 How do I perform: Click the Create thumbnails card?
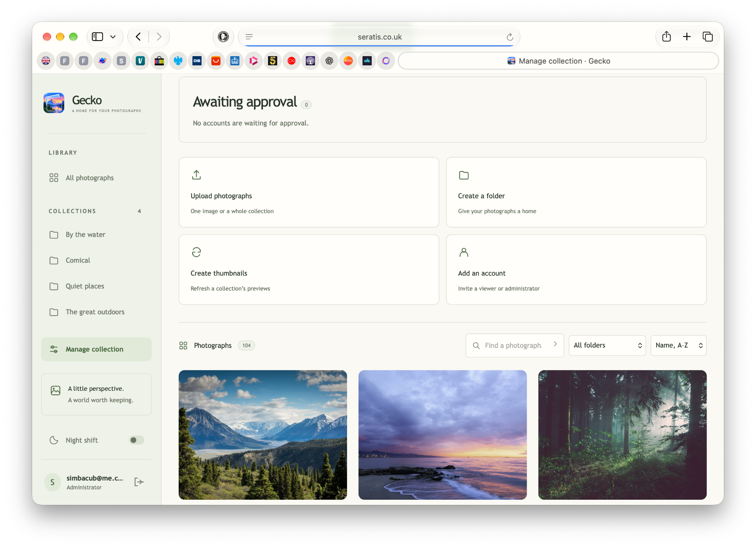(309, 270)
